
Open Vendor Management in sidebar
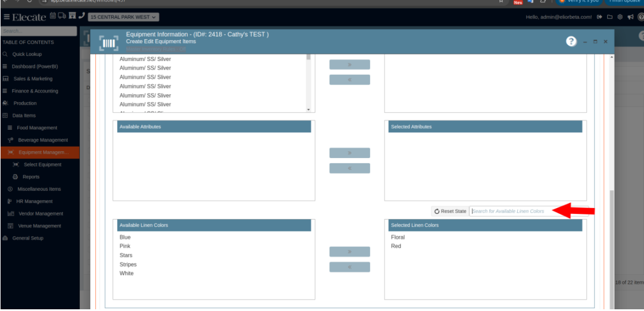(x=40, y=214)
